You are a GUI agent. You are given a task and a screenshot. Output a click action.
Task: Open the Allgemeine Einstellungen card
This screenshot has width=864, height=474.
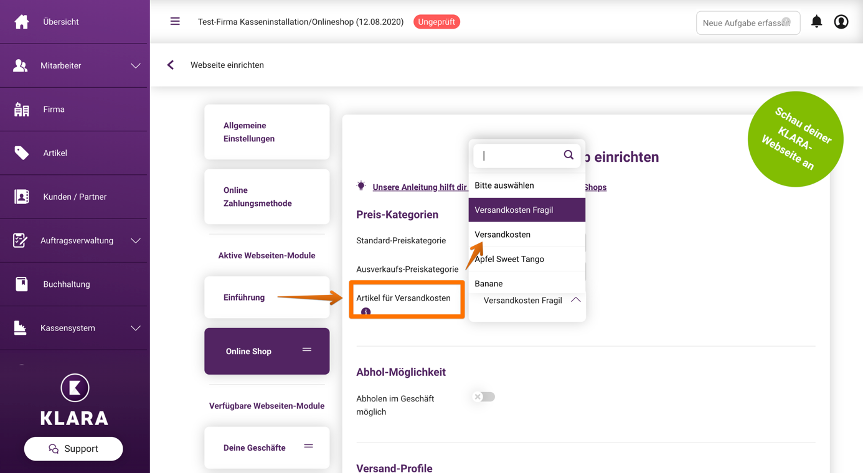[x=267, y=132]
